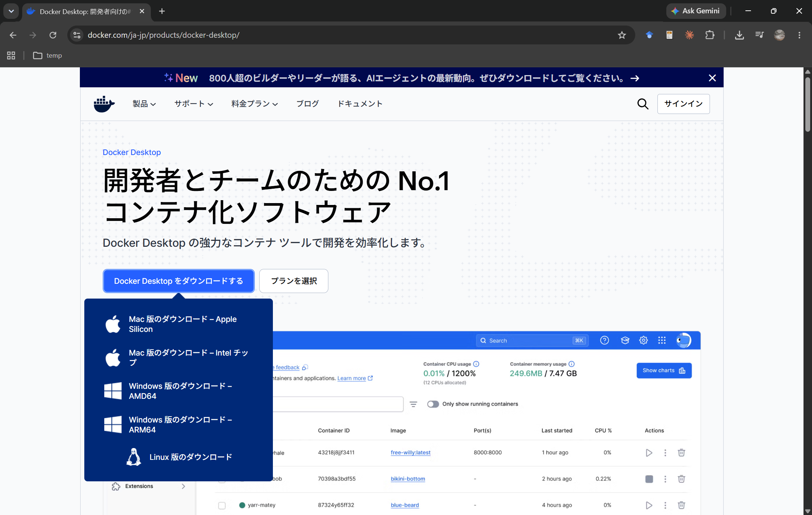Open the Learn more link
Image resolution: width=812 pixels, height=515 pixels.
pyautogui.click(x=355, y=378)
